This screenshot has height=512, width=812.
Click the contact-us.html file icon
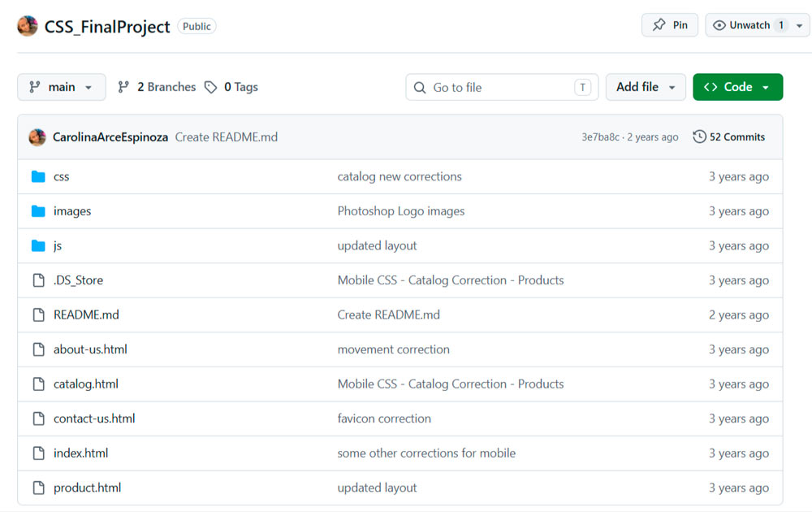click(38, 419)
